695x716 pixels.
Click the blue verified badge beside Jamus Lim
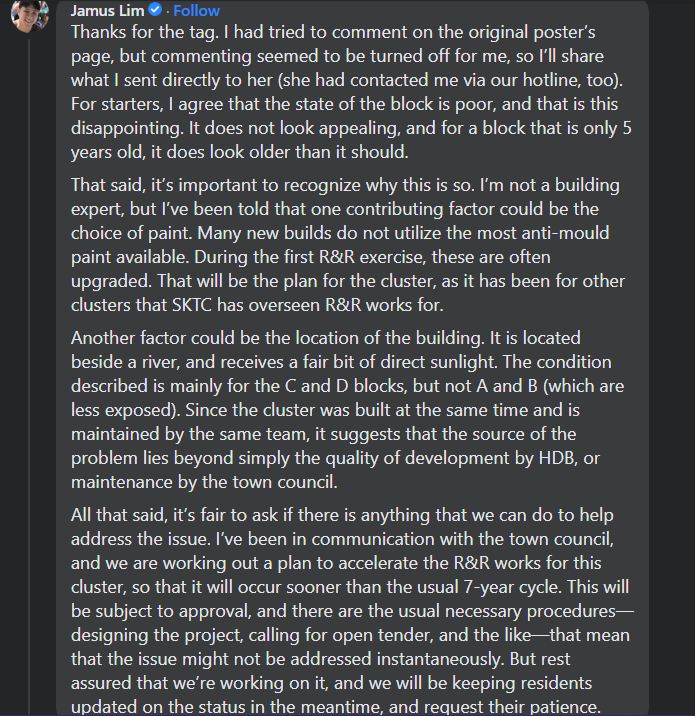click(155, 9)
